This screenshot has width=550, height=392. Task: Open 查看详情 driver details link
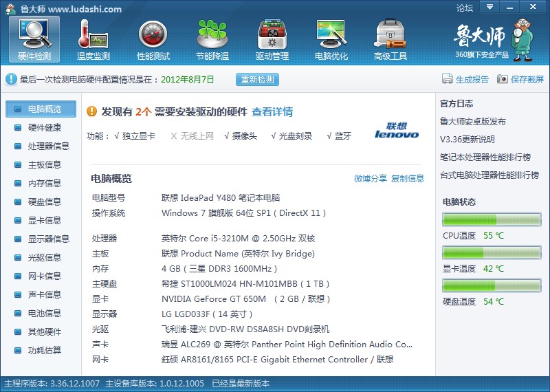(272, 112)
